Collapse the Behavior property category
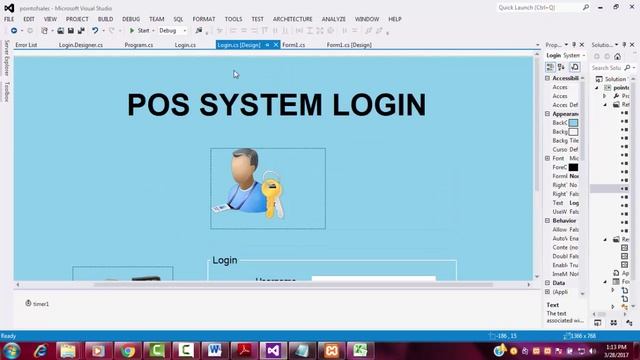Viewport: 640px width, 360px height. pyautogui.click(x=547, y=220)
